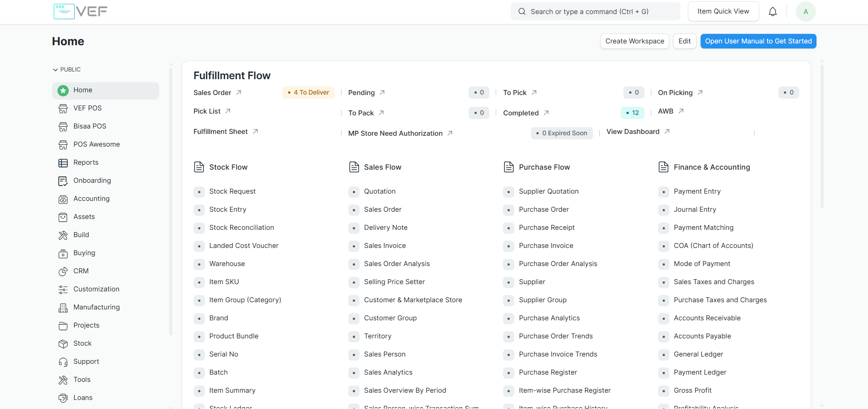Click the Reports table icon in sidebar
Viewport: 868px width, 409px height.
coord(63,163)
